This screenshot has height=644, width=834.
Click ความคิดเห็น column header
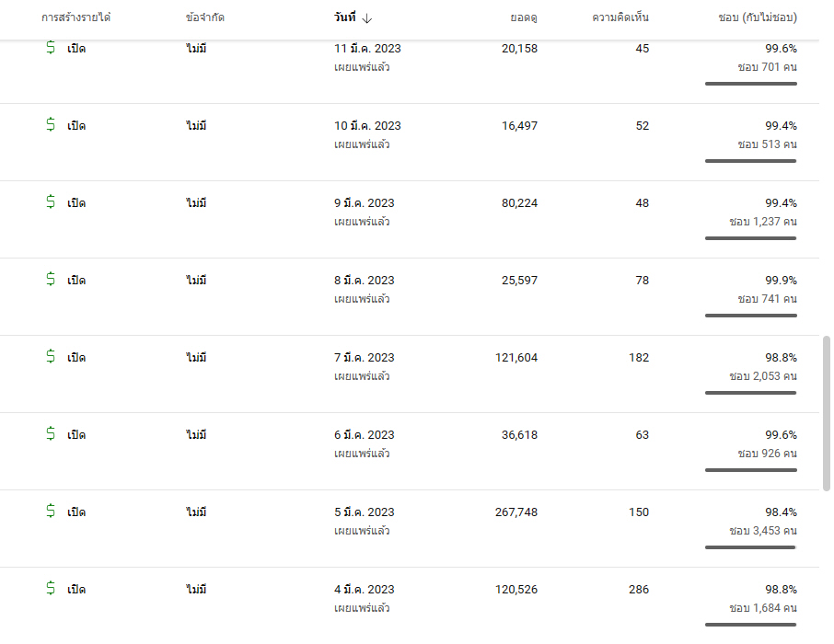pyautogui.click(x=620, y=17)
